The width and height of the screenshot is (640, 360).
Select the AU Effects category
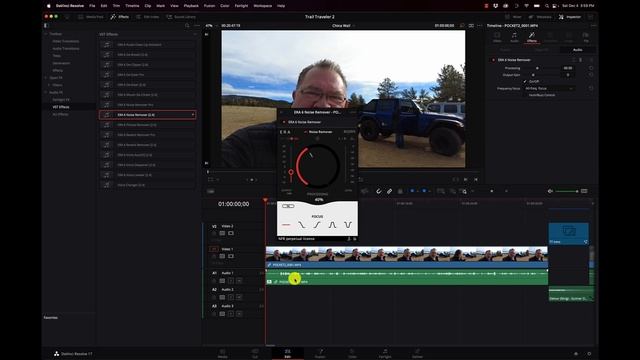(60, 114)
